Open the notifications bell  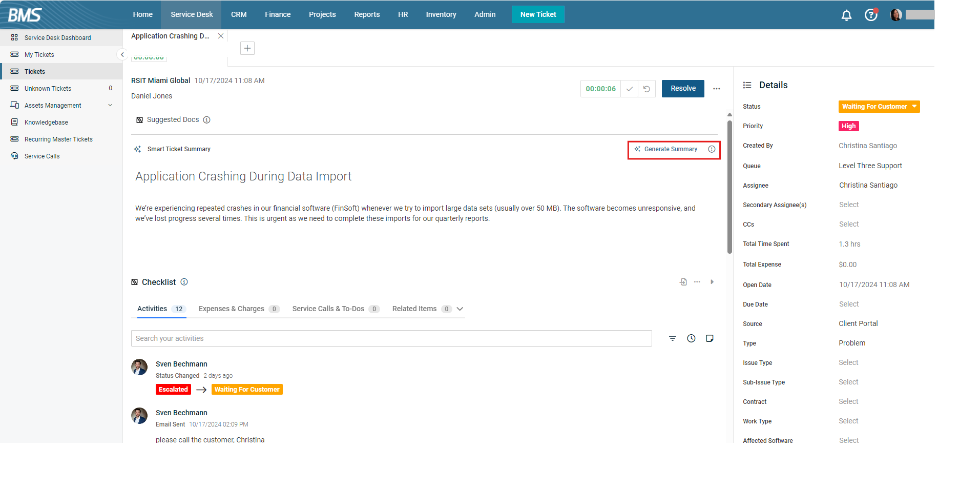pos(846,15)
